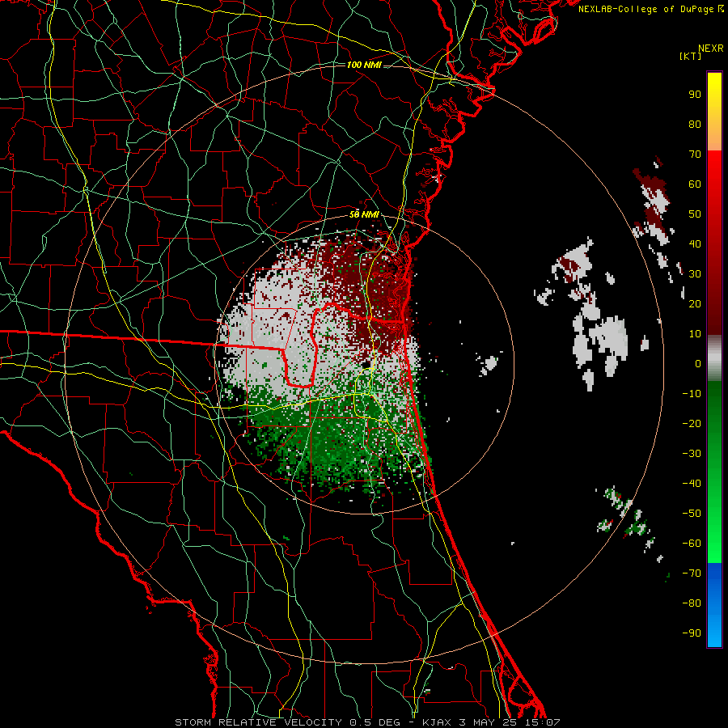Click the 50 NMI range ring label

click(x=364, y=214)
